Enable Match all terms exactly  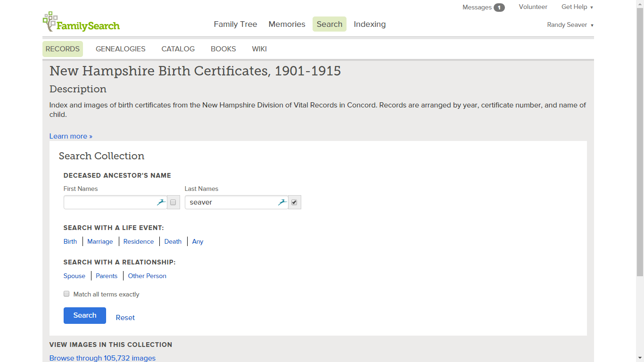(x=66, y=294)
